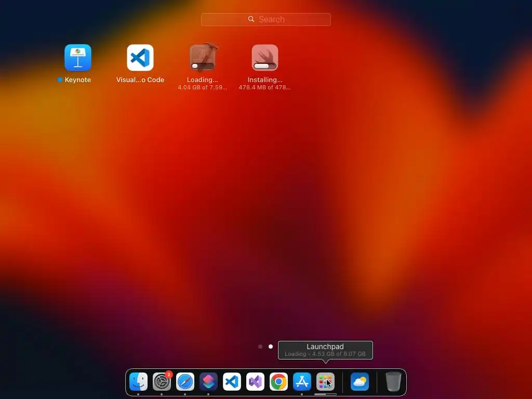Click the 'Loading...' label under Xcode
532x399 pixels.
coord(203,79)
